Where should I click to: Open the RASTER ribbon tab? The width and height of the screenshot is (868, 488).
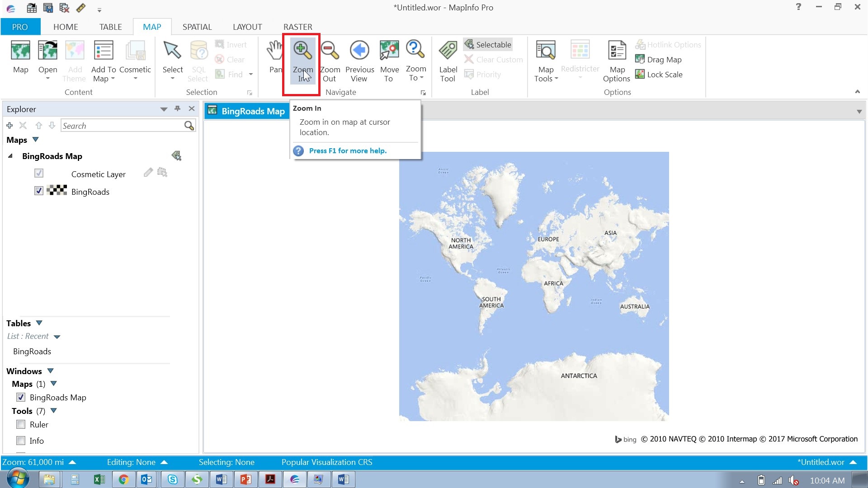[297, 27]
